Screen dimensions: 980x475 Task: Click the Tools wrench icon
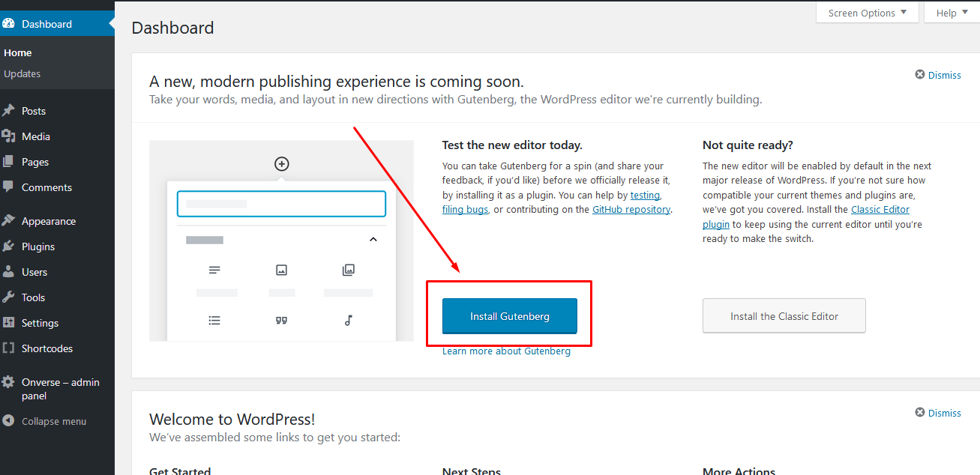pos(9,297)
